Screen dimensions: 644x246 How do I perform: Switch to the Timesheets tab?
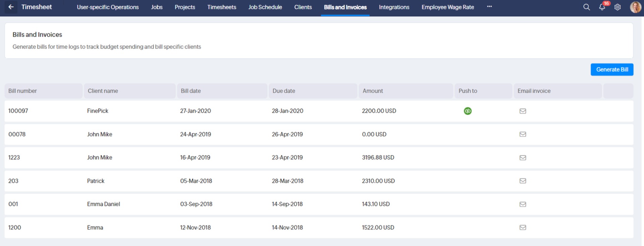point(221,7)
